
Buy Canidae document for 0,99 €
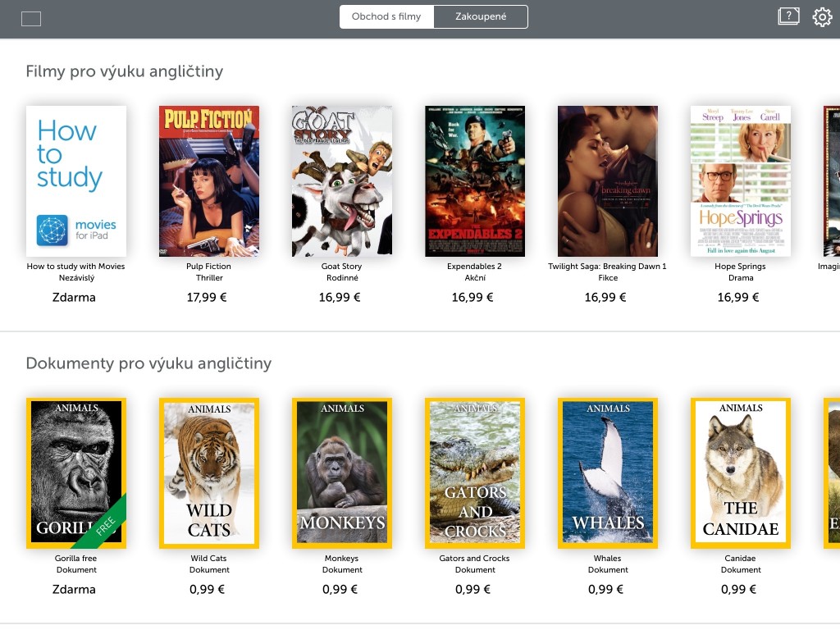(x=738, y=589)
